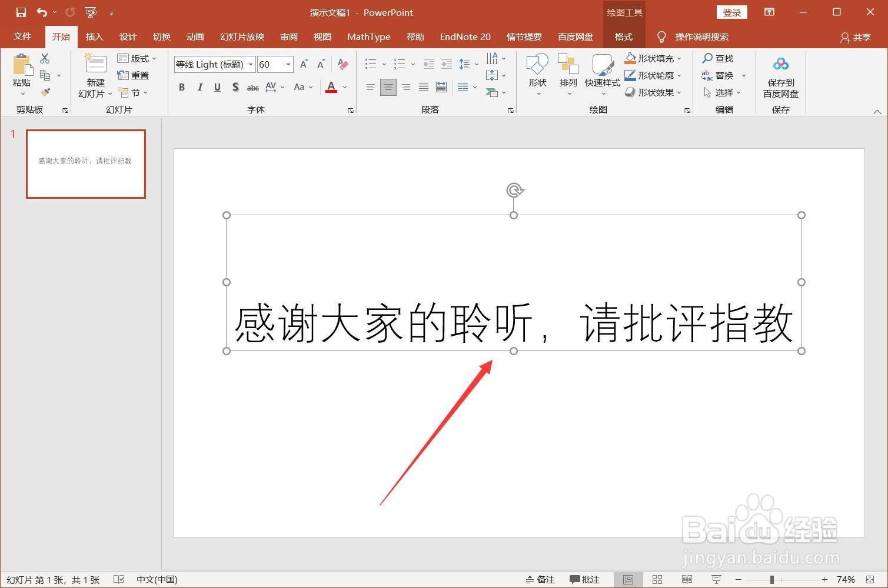Switch to the 插入 Insert tab
The image size is (888, 588).
94,36
